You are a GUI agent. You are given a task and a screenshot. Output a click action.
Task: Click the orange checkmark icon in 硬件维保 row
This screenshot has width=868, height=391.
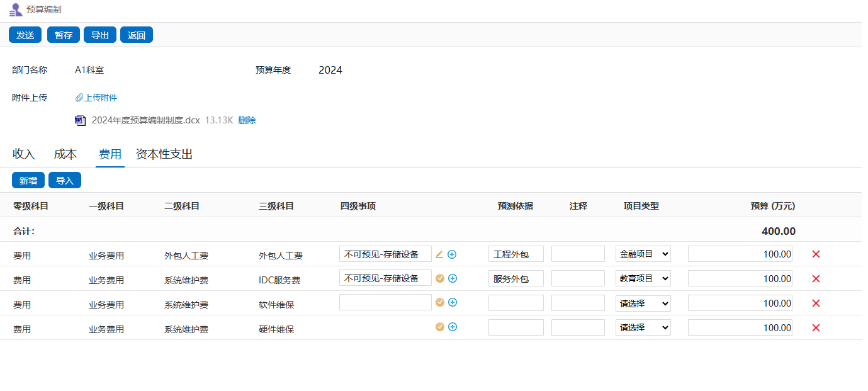pyautogui.click(x=440, y=327)
